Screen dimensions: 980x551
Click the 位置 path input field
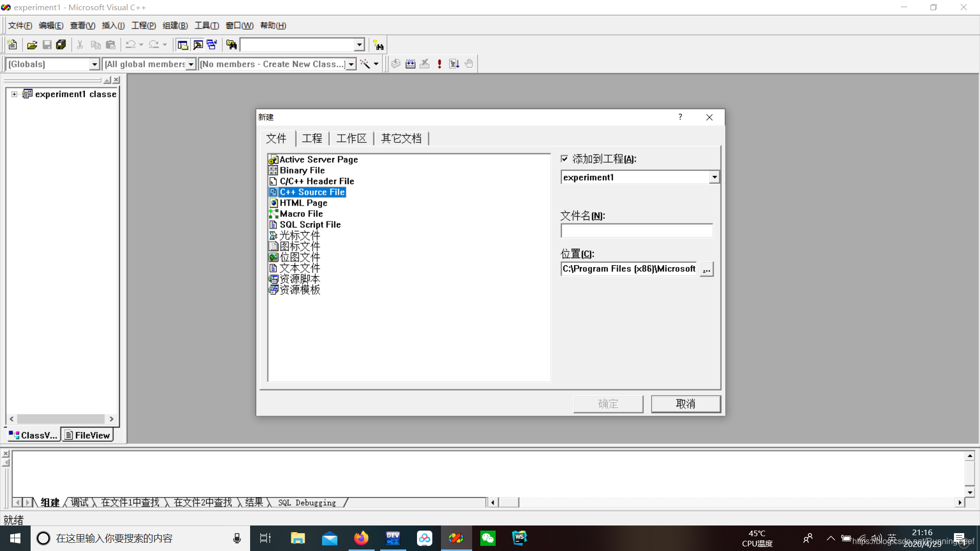click(629, 269)
